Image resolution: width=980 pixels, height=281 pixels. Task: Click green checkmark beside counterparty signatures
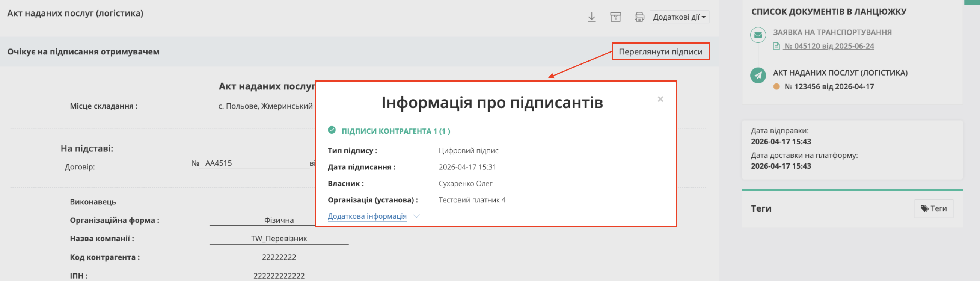tap(332, 130)
